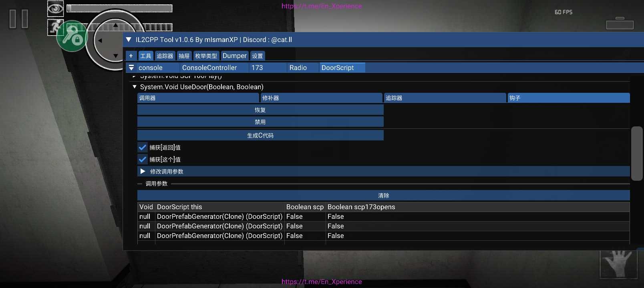Expand the 修改调用参数 section
The width and height of the screenshot is (644, 288).
(143, 171)
